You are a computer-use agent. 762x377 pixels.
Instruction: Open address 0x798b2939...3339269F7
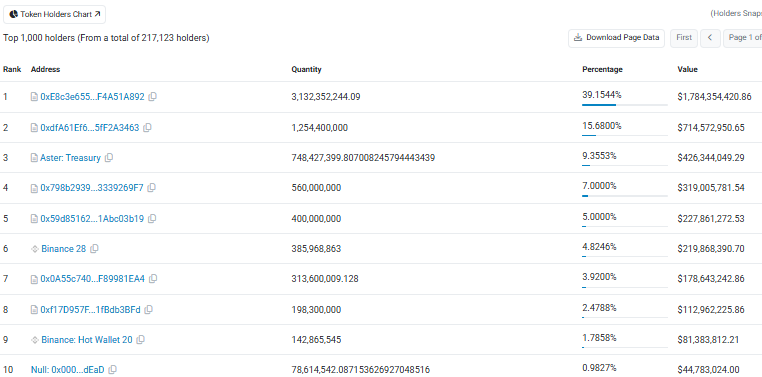(92, 188)
